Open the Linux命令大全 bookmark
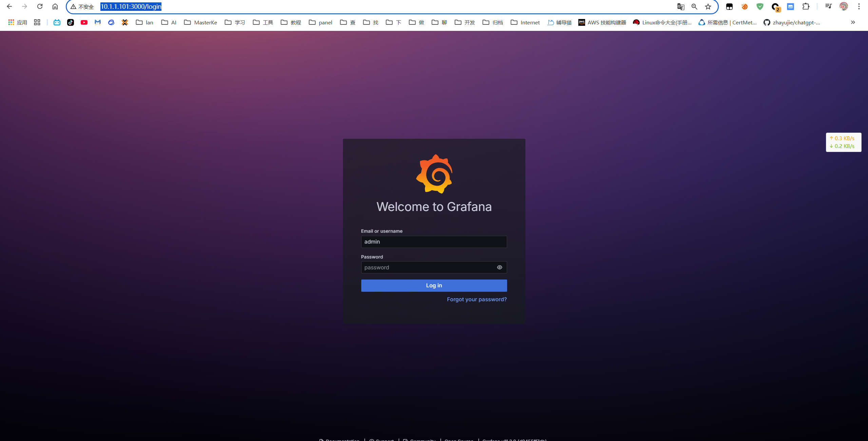 pyautogui.click(x=662, y=22)
